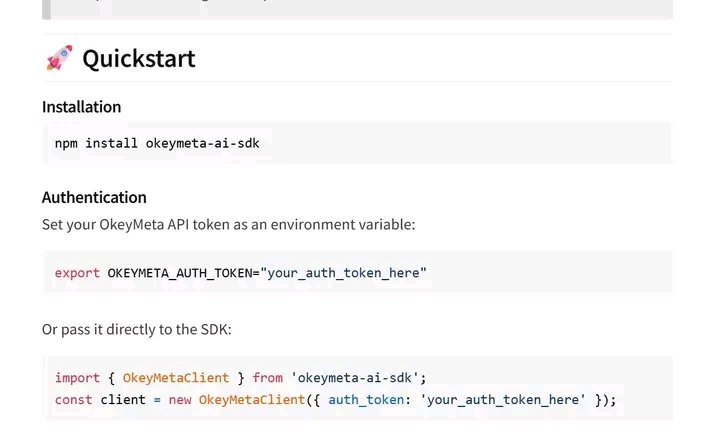Click the 'okeymeta-ai-sdk' string in import line

click(x=355, y=378)
